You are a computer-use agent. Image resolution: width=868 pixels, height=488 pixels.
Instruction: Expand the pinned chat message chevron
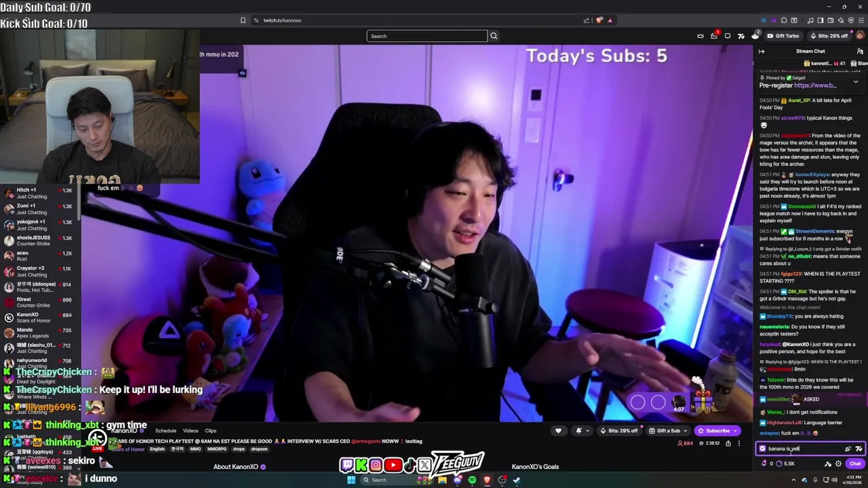click(x=854, y=82)
